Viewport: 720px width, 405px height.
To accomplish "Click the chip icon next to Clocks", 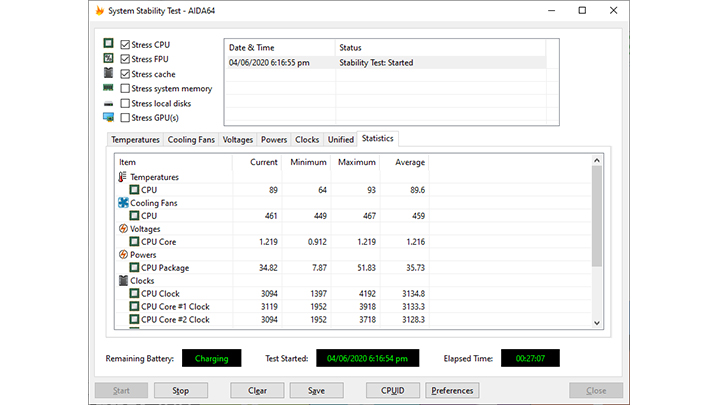I will click(123, 281).
